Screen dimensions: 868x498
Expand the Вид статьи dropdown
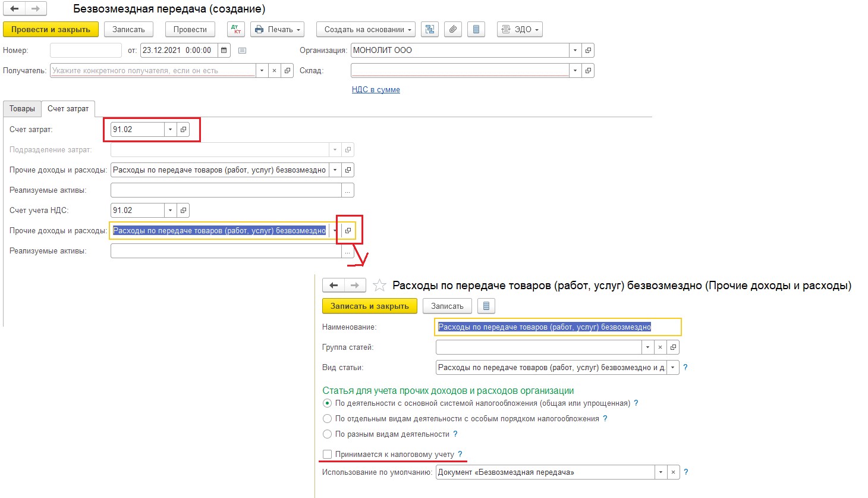pos(672,367)
